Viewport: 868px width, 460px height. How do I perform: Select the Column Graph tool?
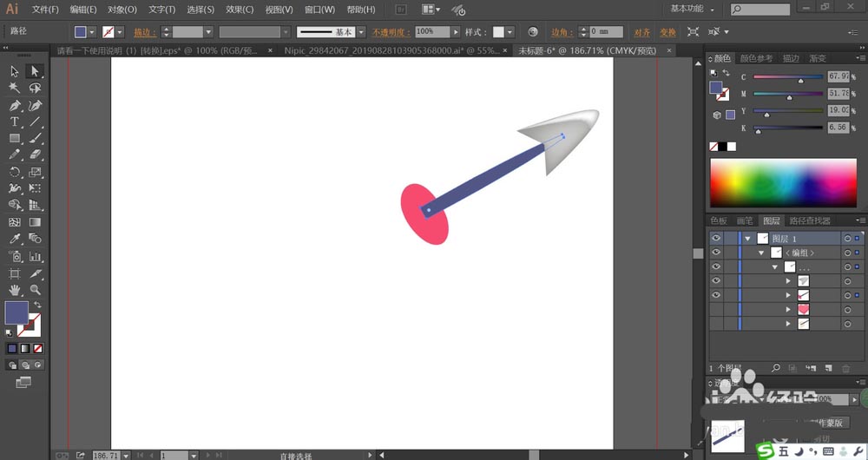(x=35, y=256)
